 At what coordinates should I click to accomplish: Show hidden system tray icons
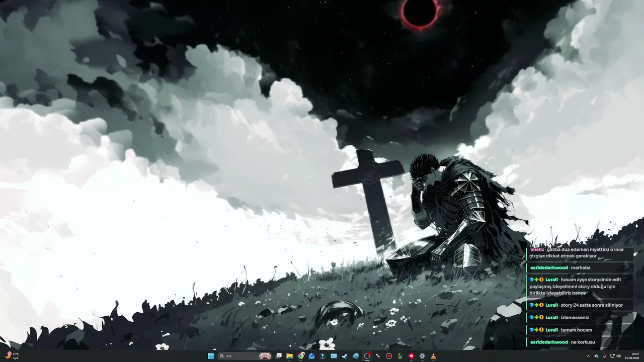[588, 356]
